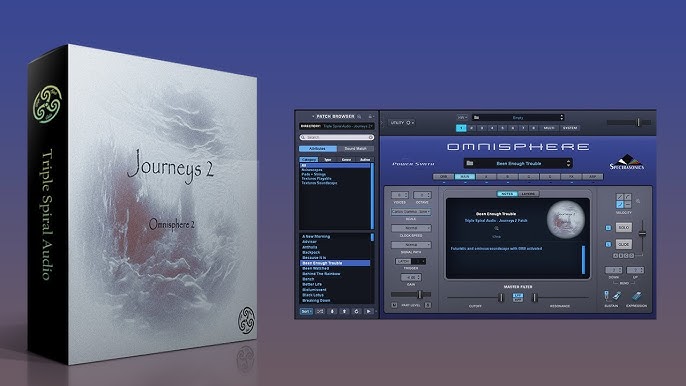The image size is (686, 386).
Task: Open the FX page tab
Action: pos(571,177)
